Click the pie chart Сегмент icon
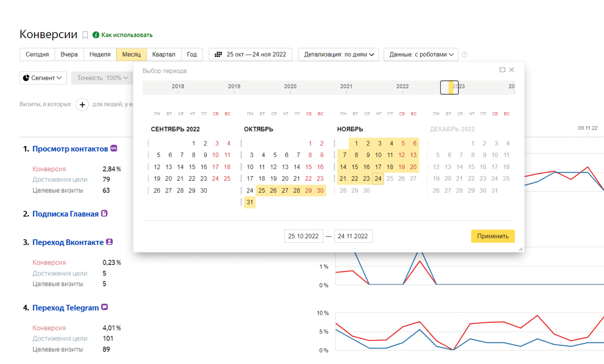Image resolution: width=604 pixels, height=364 pixels. tap(26, 78)
